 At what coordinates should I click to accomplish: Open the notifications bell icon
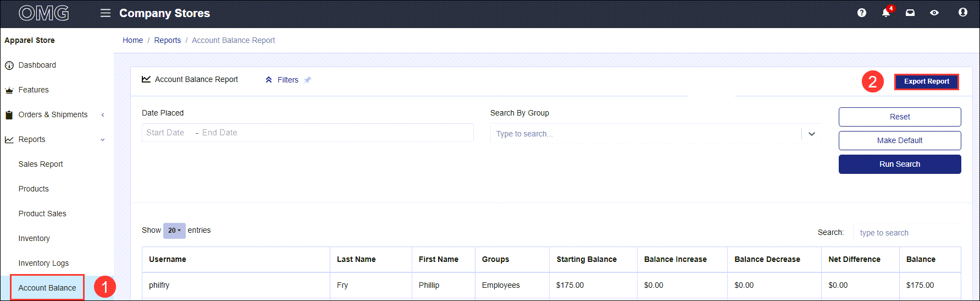[x=886, y=12]
